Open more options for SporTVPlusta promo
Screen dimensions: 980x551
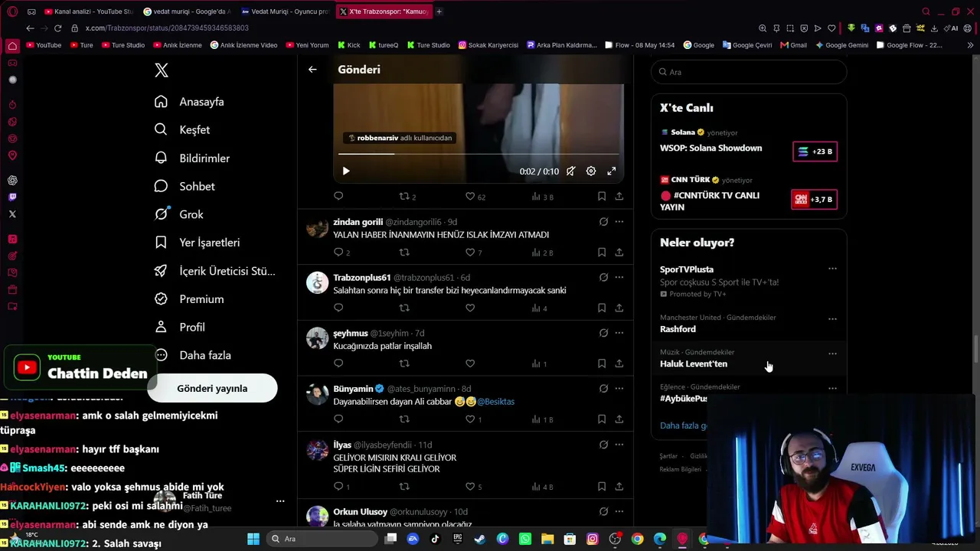(832, 269)
